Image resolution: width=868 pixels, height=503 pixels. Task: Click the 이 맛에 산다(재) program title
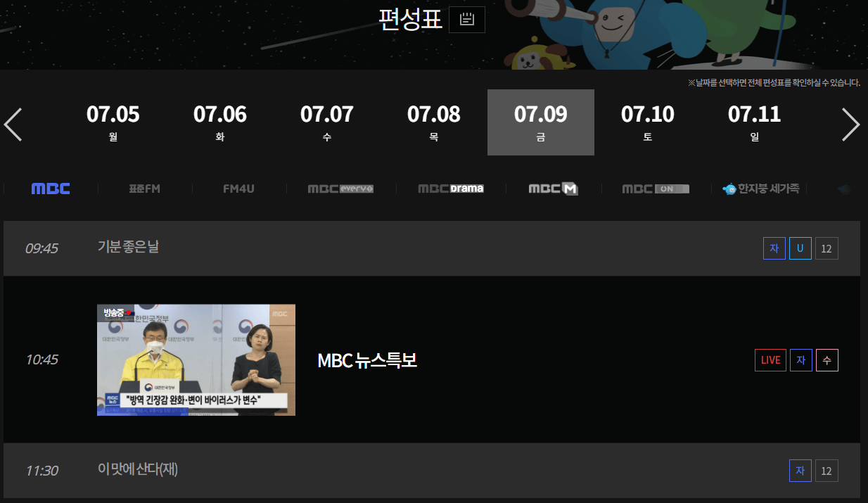pyautogui.click(x=137, y=470)
